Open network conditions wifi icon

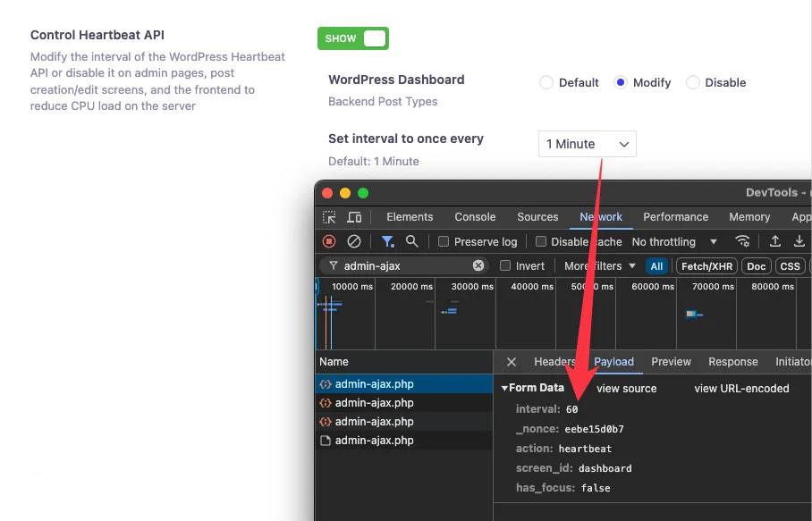(742, 241)
